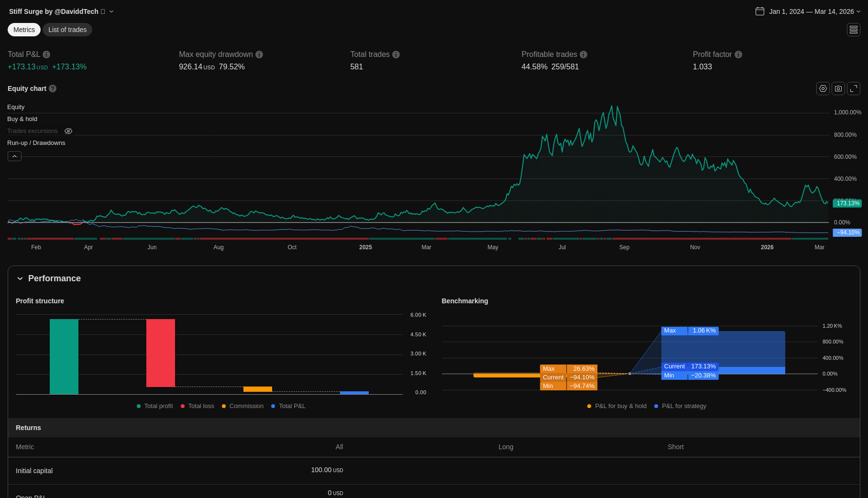Click the P&L for buy & hold legend
Viewport: 868px width, 498px height.
(617, 406)
